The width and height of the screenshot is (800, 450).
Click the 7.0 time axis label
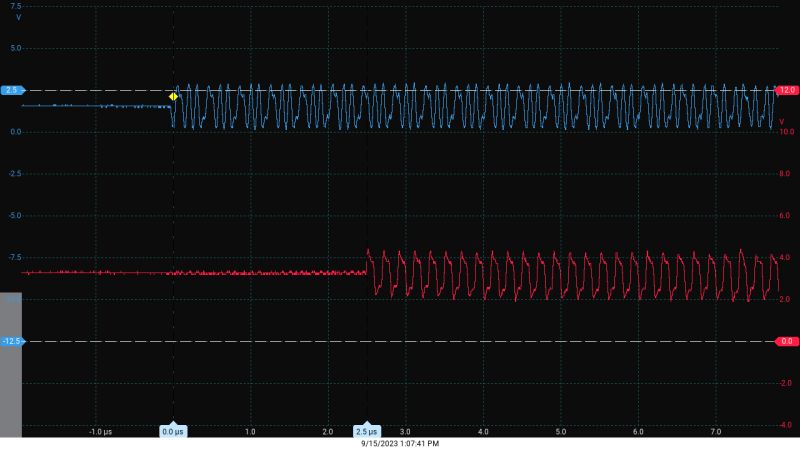(x=715, y=432)
